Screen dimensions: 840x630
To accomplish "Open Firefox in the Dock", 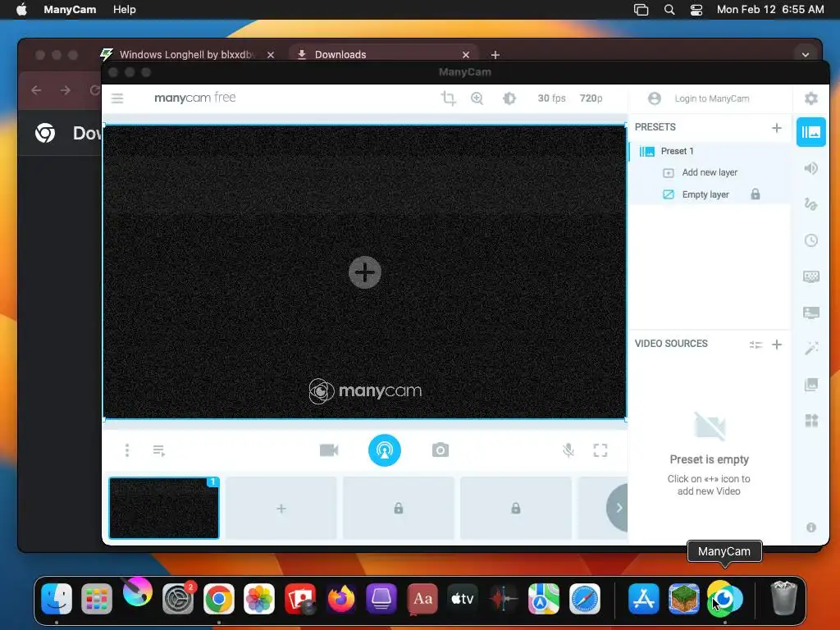I will [340, 599].
